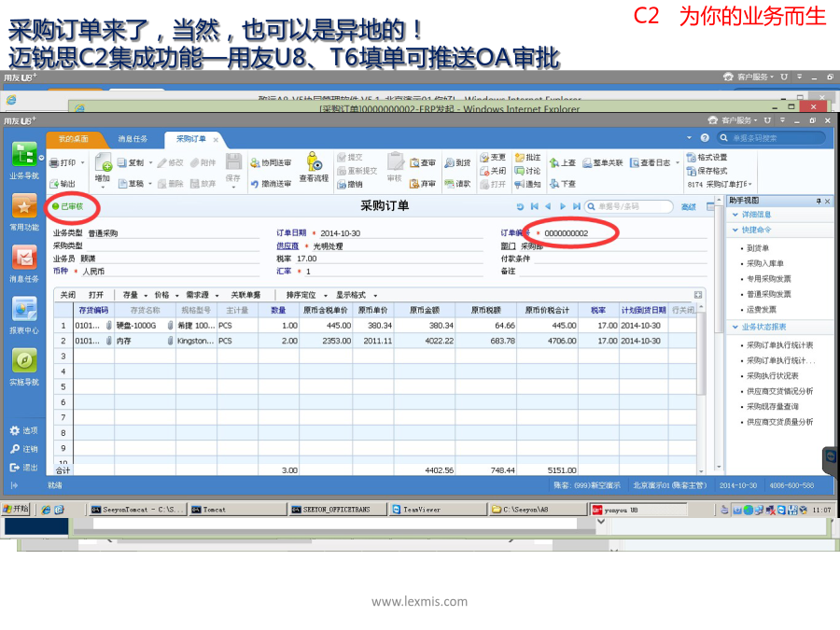Click 保存格式 to save the format
840x630 pixels.
coord(707,171)
